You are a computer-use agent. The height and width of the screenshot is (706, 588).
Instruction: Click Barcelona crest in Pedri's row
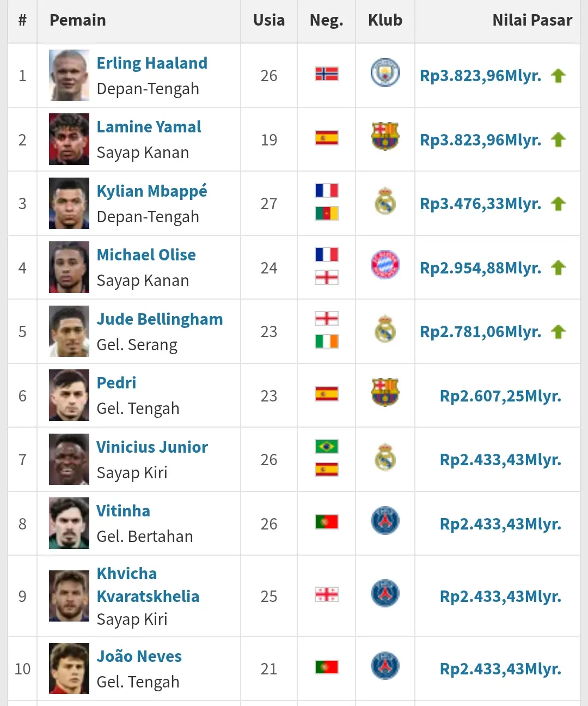(x=385, y=392)
